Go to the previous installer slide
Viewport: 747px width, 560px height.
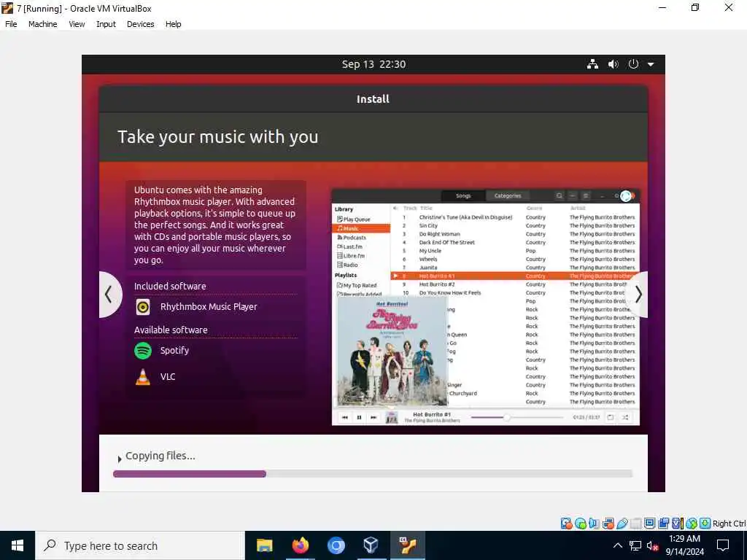[x=109, y=295]
